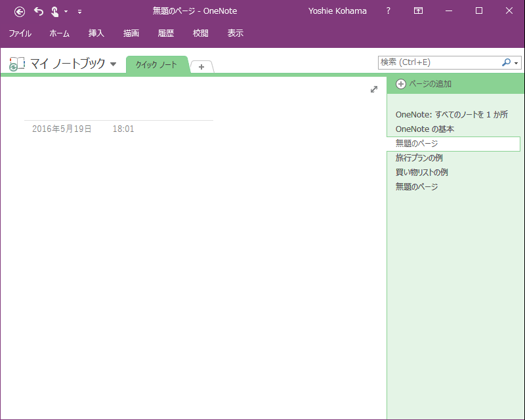Undo the last action
This screenshot has height=420, width=525.
(x=39, y=12)
